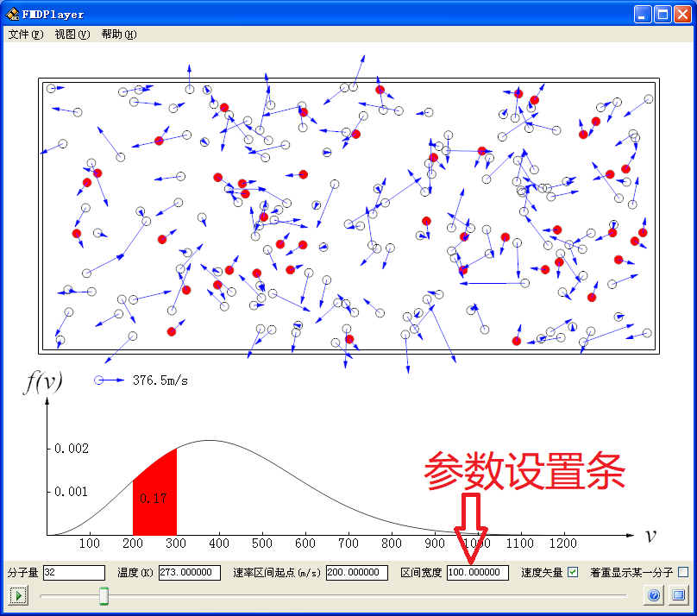Viewport: 697px width, 616px height.
Task: Select the 速率区间起点 field showing 200.000000
Action: click(x=357, y=573)
